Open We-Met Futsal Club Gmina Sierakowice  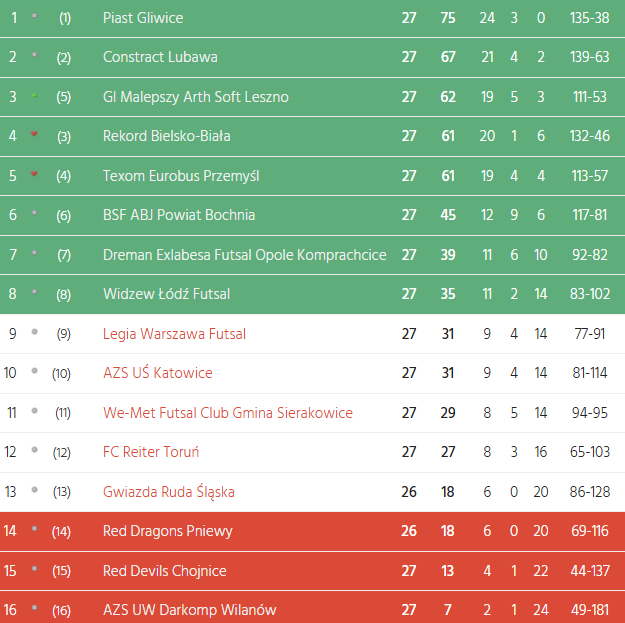pyautogui.click(x=228, y=413)
